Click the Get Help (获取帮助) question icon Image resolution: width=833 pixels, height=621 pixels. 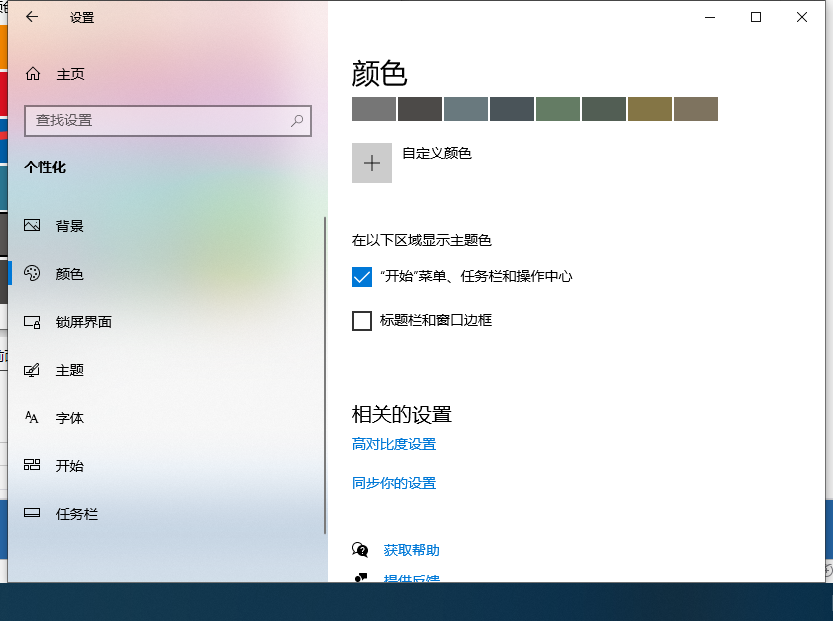click(x=361, y=549)
